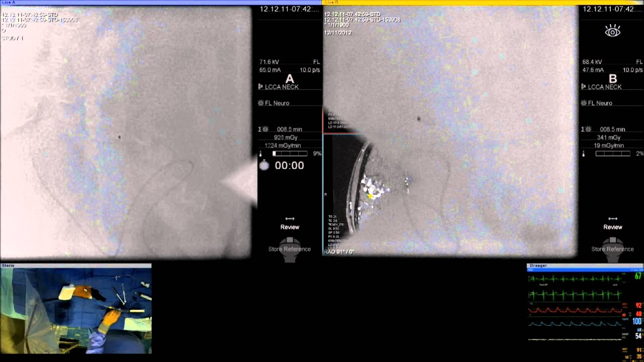The image size is (644, 362).
Task: Select Store Reference in plane B panel
Action: [613, 249]
